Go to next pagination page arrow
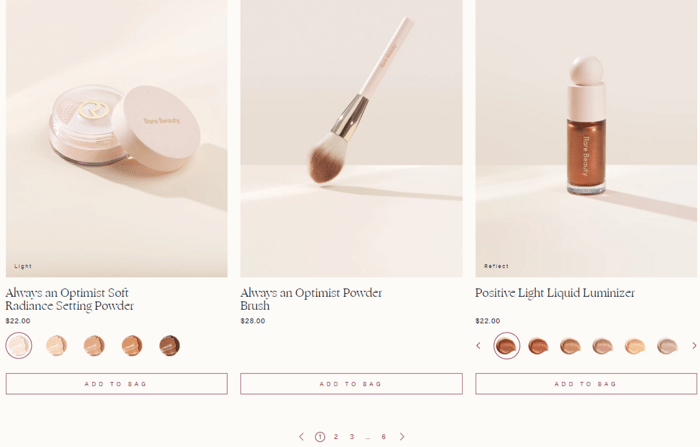700x447 pixels. 402,436
